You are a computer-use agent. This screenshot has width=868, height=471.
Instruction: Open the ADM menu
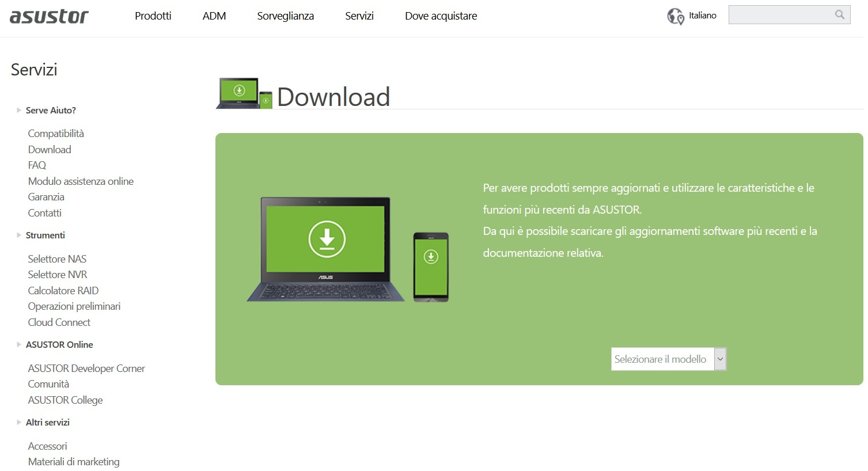pyautogui.click(x=214, y=16)
